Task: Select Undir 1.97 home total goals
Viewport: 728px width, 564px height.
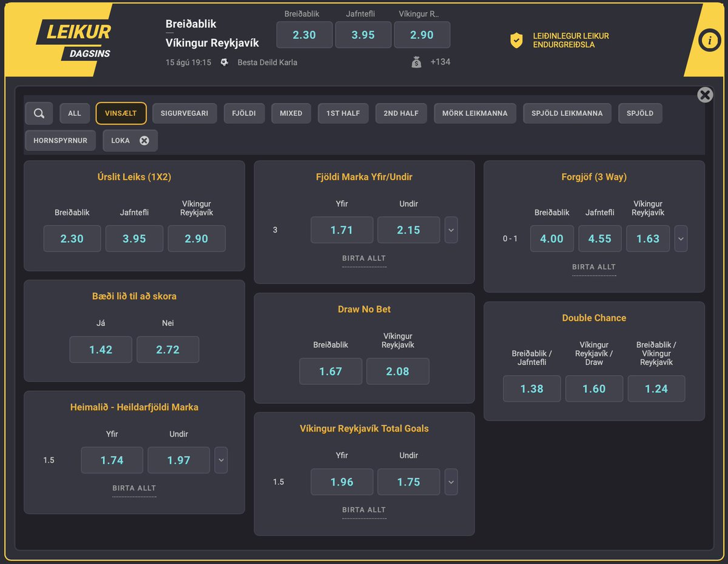Action: click(178, 460)
